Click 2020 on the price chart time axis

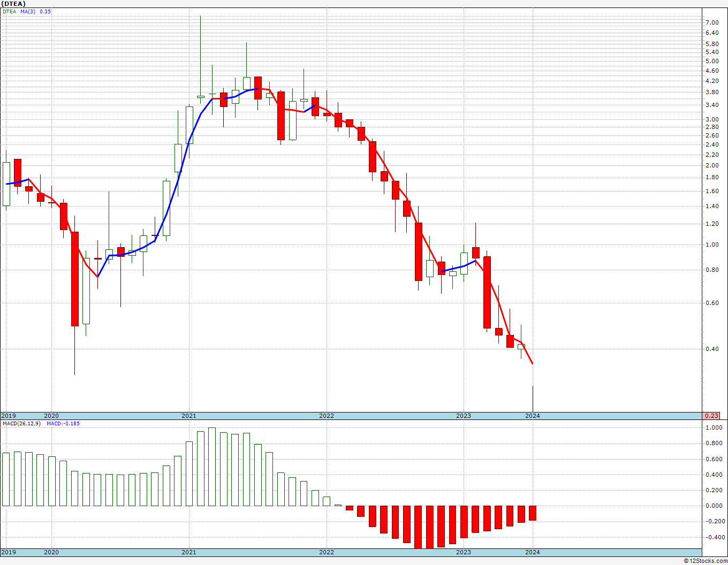click(x=51, y=416)
